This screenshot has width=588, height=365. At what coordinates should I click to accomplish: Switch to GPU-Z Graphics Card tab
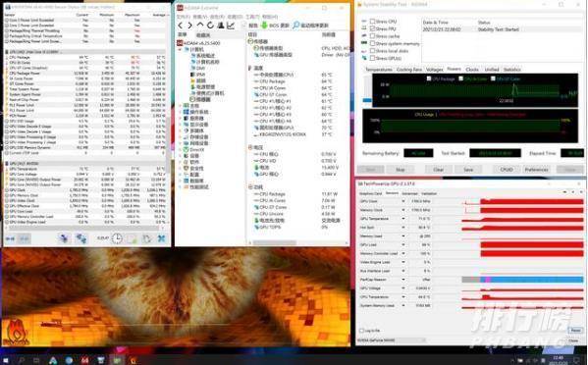(370, 193)
